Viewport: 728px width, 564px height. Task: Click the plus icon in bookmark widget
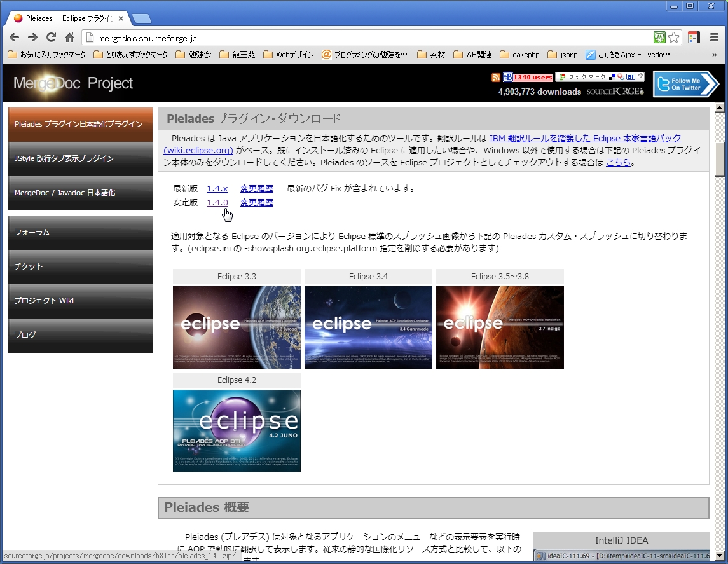pos(641,76)
